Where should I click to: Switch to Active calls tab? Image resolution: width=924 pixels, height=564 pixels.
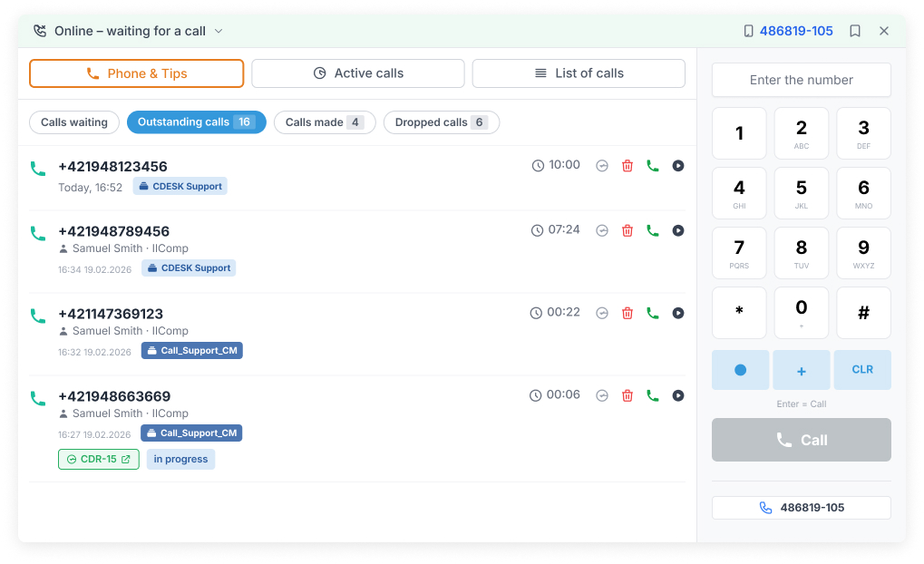[358, 73]
